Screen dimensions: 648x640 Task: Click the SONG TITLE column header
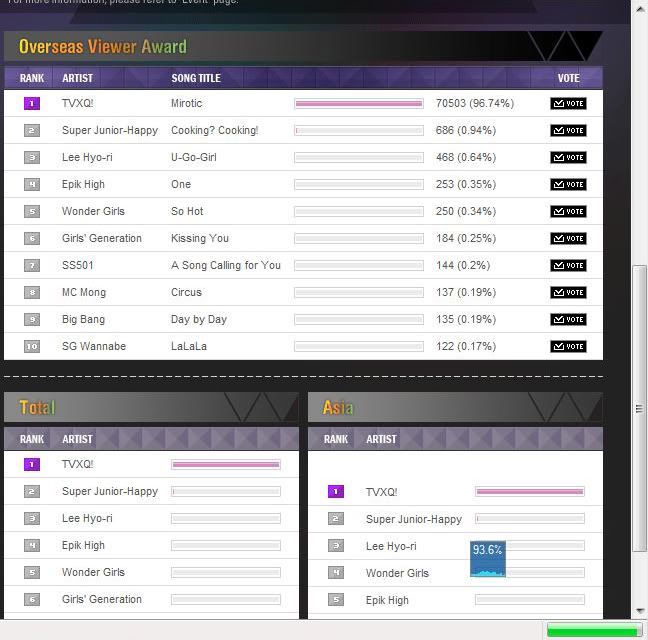pyautogui.click(x=196, y=78)
